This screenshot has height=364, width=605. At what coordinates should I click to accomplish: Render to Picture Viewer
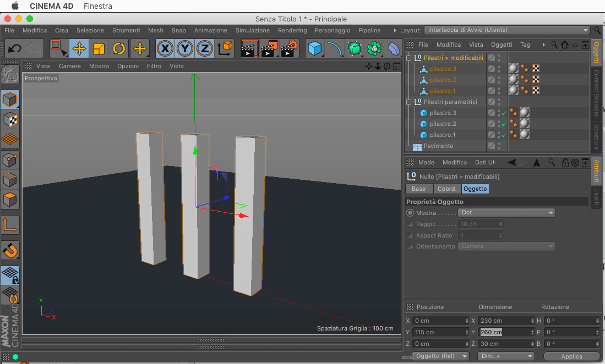point(269,48)
